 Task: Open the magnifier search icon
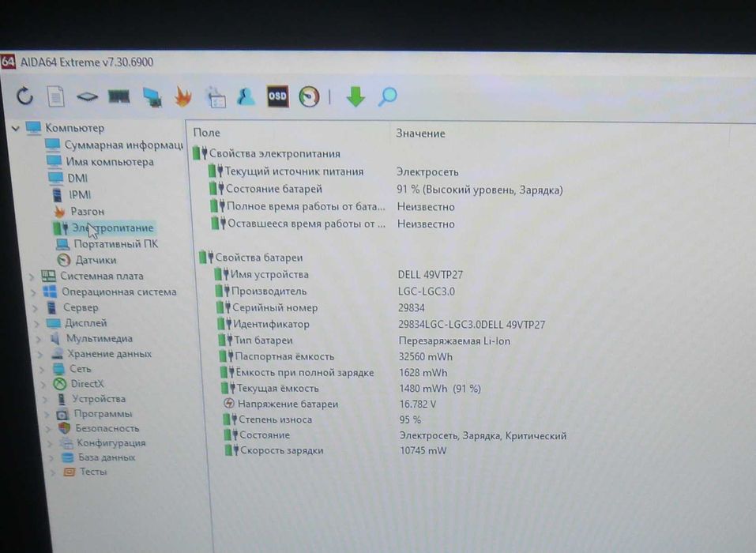click(388, 96)
